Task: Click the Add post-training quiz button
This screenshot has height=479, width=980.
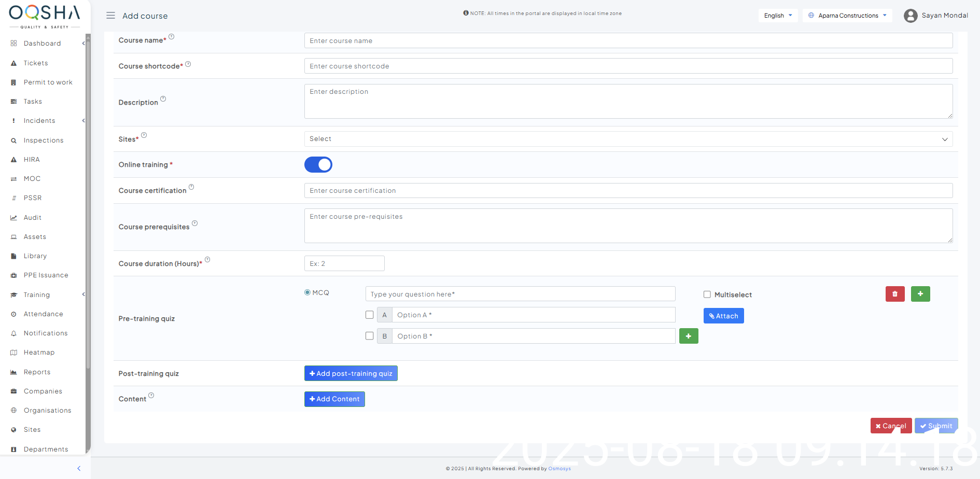Action: point(351,373)
